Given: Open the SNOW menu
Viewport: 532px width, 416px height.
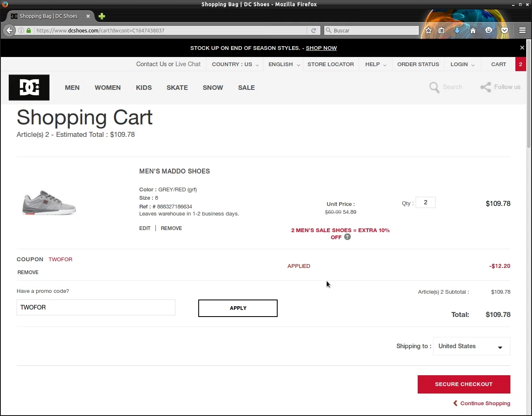Looking at the screenshot, I should [x=213, y=87].
